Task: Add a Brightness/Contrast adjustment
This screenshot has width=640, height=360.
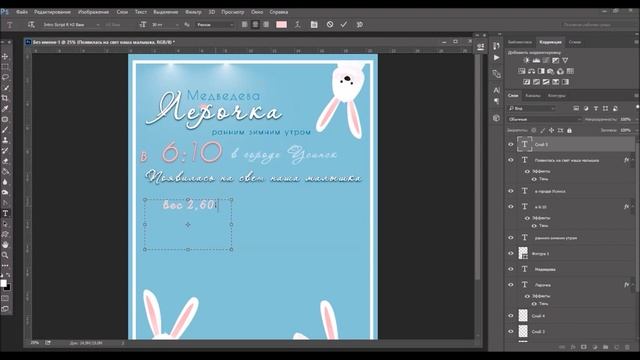Action: [x=527, y=60]
